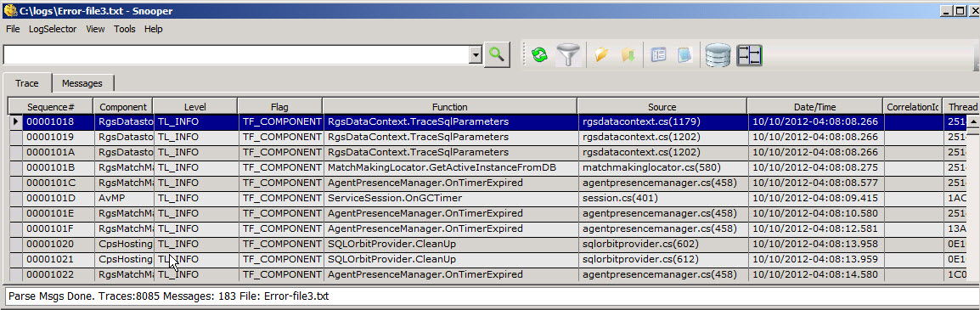Click the row selector arrow for row 00001018
The height and width of the screenshot is (310, 980).
[x=15, y=121]
